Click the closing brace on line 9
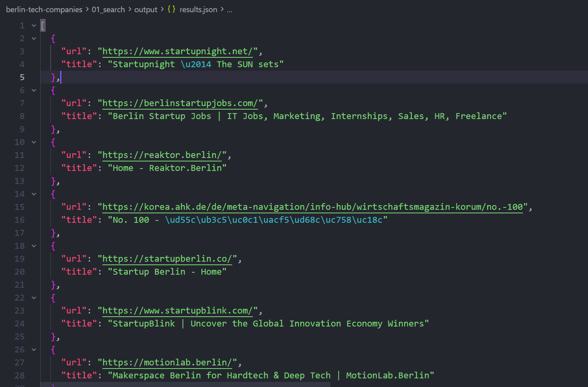 [x=53, y=129]
